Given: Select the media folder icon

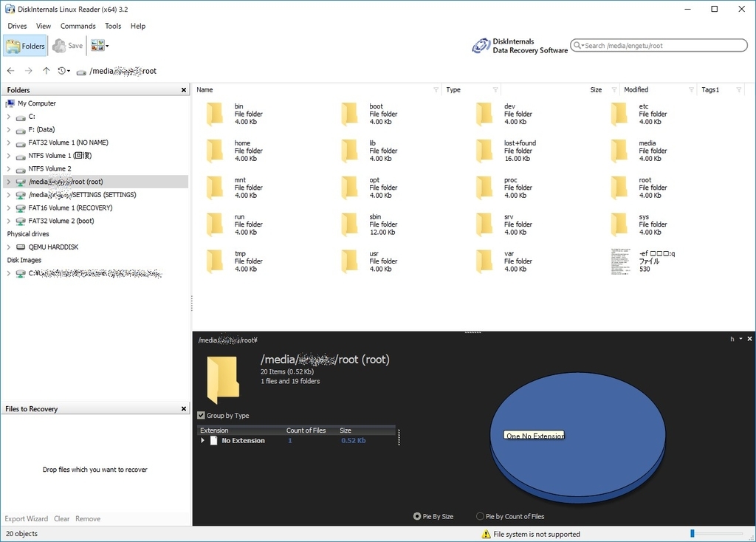Looking at the screenshot, I should 619,151.
